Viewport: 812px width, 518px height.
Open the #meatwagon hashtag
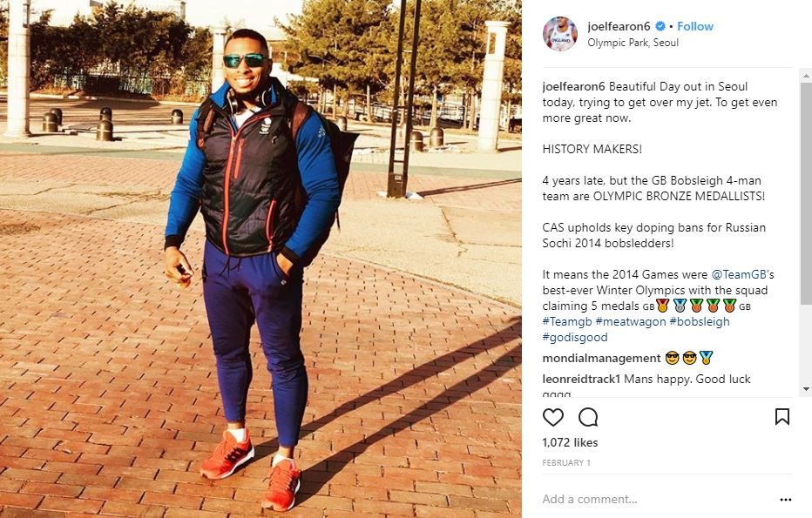click(631, 321)
